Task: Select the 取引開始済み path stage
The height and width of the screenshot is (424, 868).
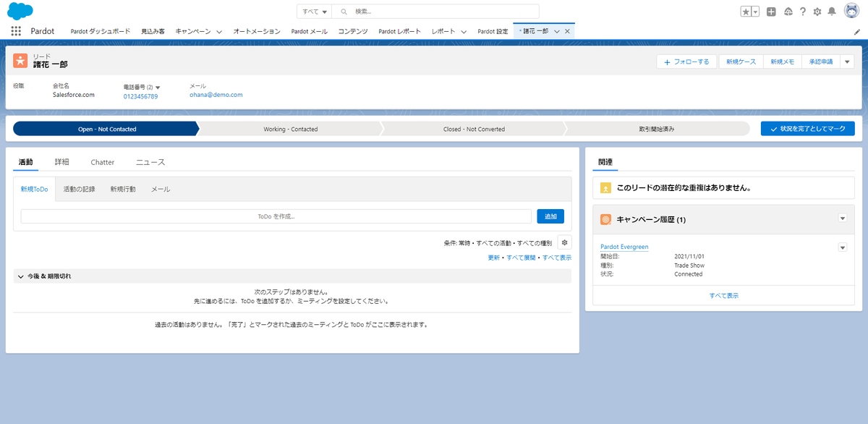Action: tap(656, 129)
